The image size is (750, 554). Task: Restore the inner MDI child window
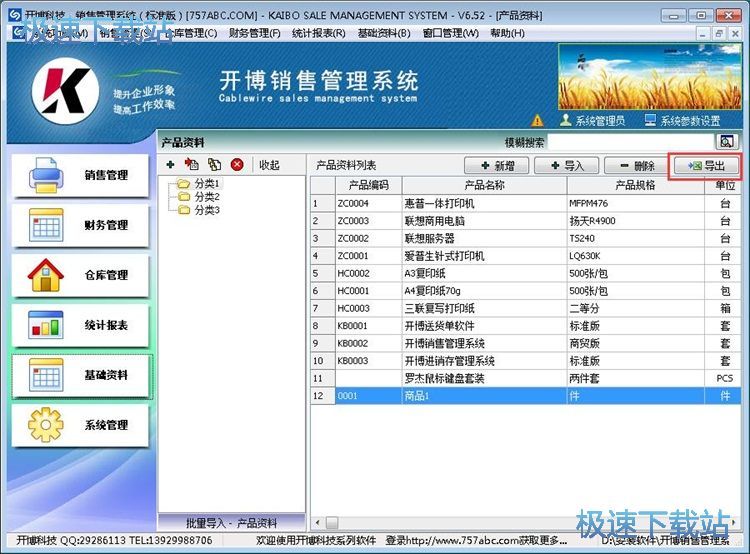[718, 33]
